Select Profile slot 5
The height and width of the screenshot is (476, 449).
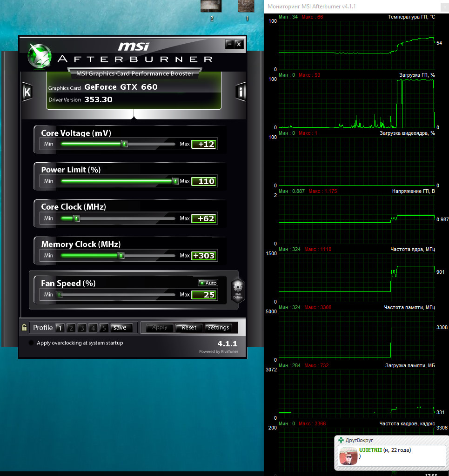tap(104, 328)
